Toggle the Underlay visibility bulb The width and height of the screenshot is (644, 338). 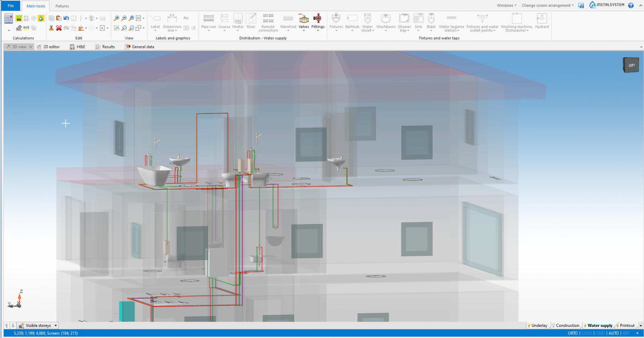(529, 325)
